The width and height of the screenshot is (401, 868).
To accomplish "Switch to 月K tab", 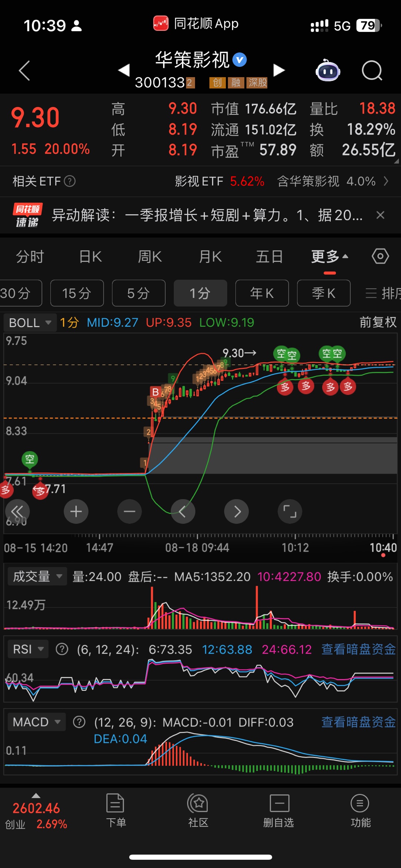I will (210, 257).
